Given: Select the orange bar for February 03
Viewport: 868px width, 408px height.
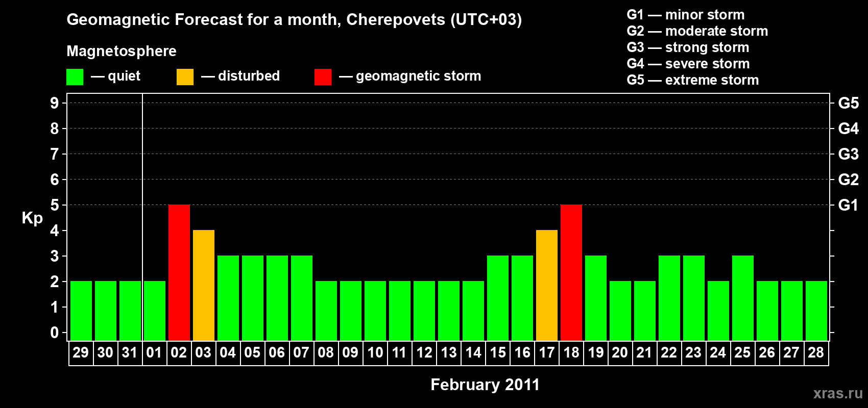Looking at the screenshot, I should click(x=204, y=286).
